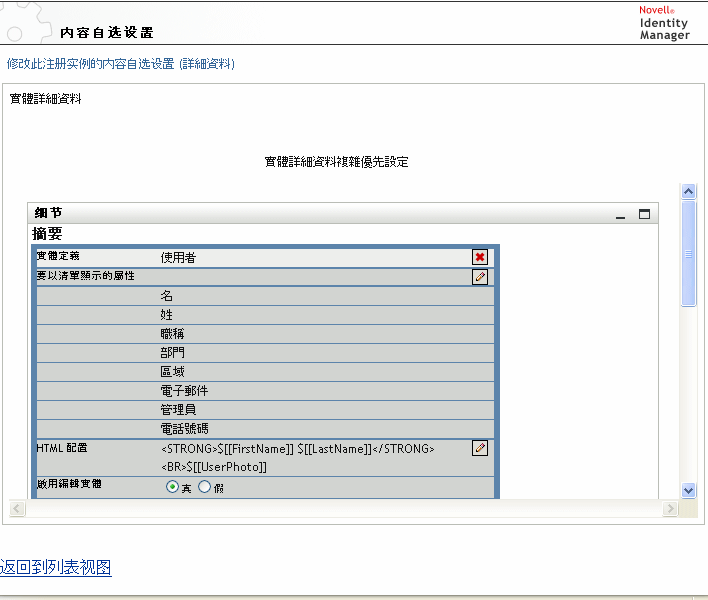
Task: Click the 部門 attribute row
Action: point(265,353)
